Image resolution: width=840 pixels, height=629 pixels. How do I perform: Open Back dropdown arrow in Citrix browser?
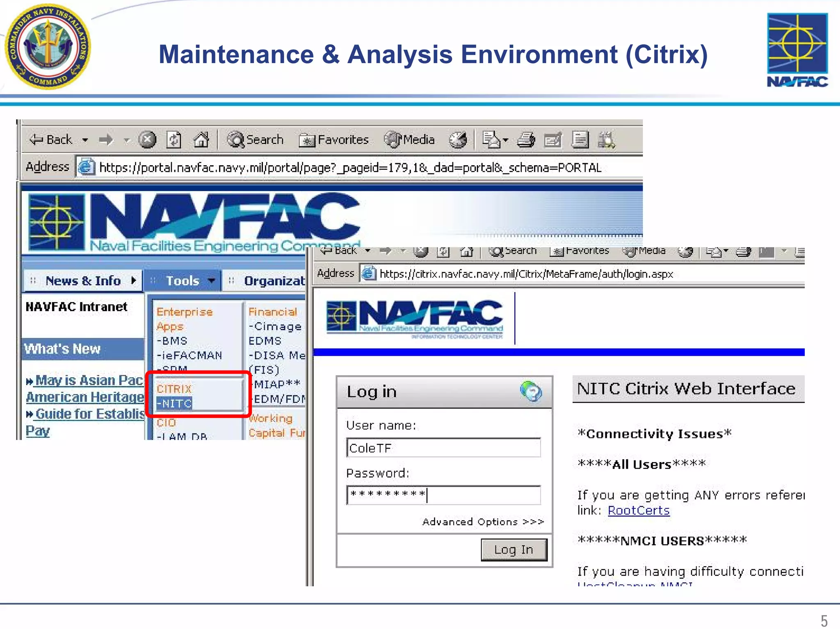tap(367, 250)
